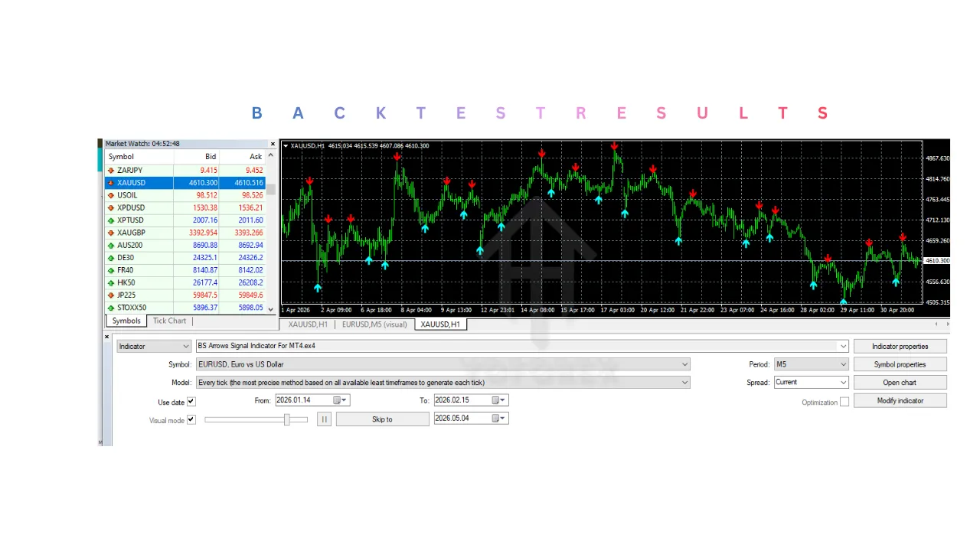Click the XAUUSD row arrow icon
980x551 pixels.
pyautogui.click(x=111, y=183)
